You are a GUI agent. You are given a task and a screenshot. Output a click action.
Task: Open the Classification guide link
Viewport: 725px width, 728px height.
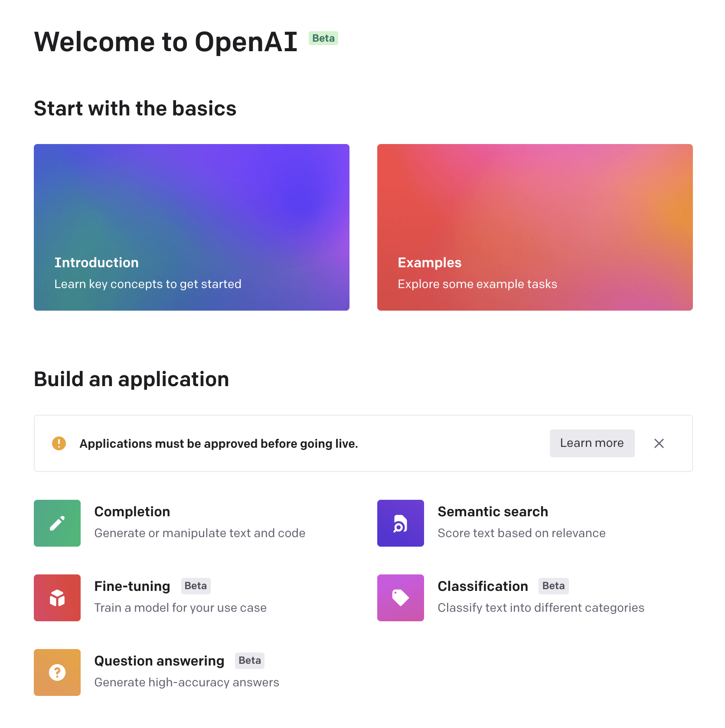pyautogui.click(x=483, y=586)
